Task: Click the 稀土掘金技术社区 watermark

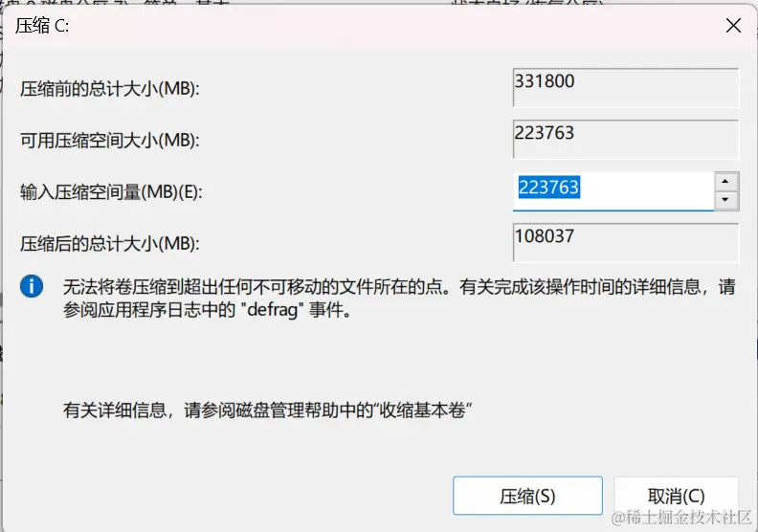Action: [681, 518]
